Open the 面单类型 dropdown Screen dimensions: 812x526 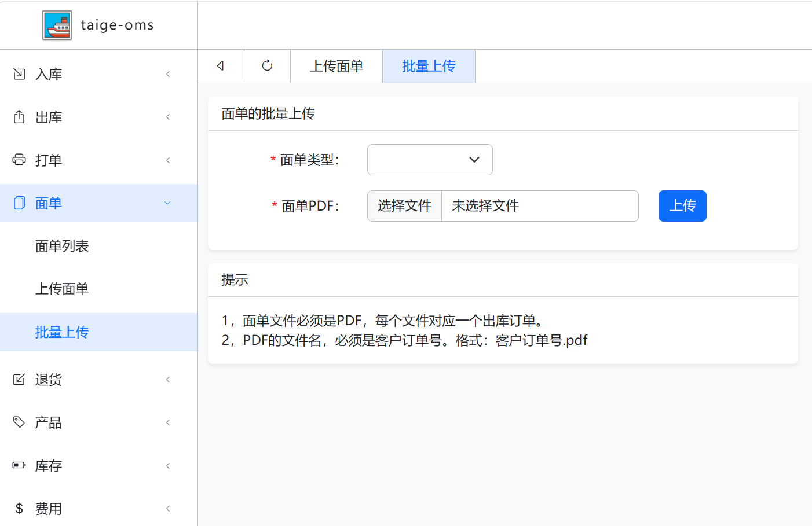tap(430, 160)
